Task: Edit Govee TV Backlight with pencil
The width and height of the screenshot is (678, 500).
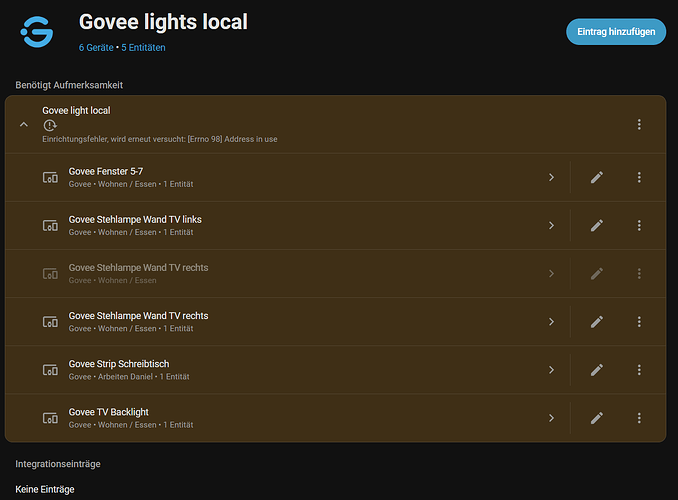Action: 597,418
